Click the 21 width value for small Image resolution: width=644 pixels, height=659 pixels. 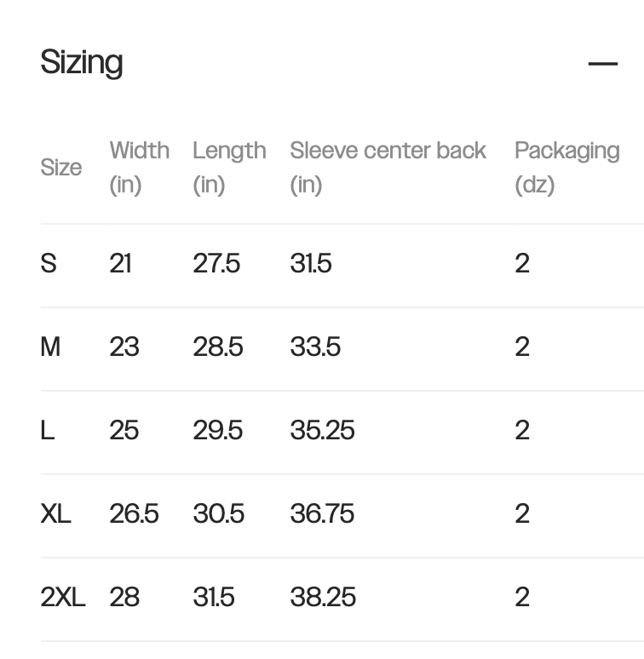(120, 264)
